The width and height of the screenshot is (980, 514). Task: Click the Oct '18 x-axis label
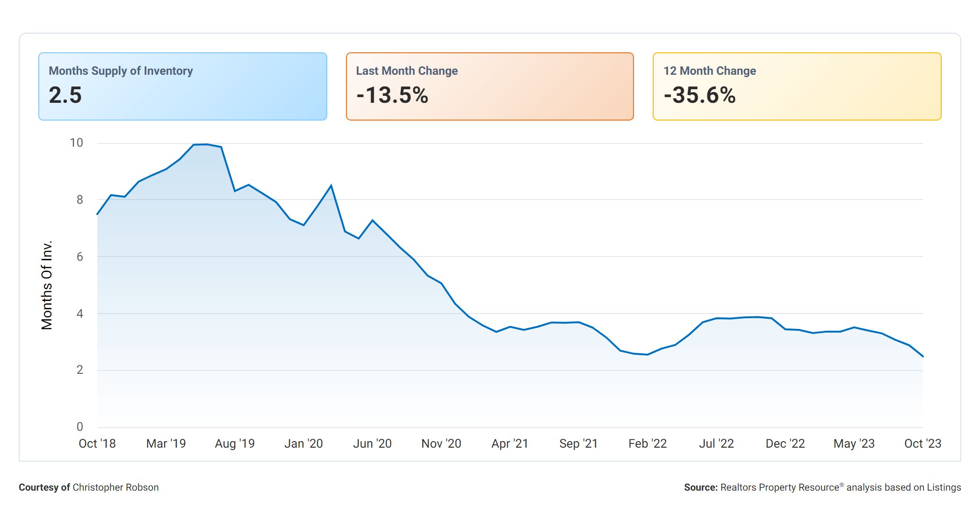click(x=97, y=443)
